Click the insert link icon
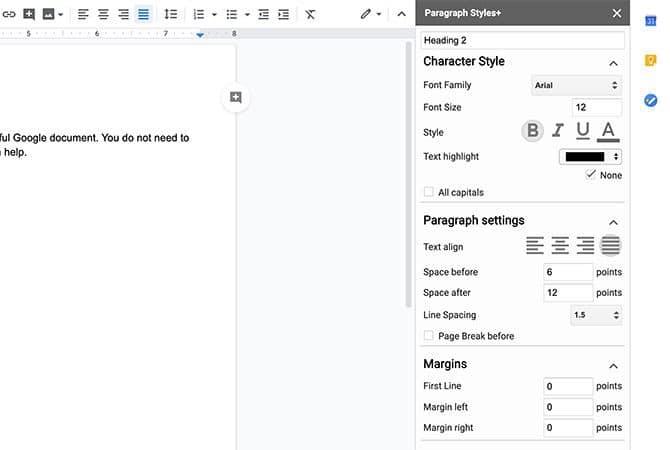Image resolution: width=670 pixels, height=450 pixels. point(9,15)
